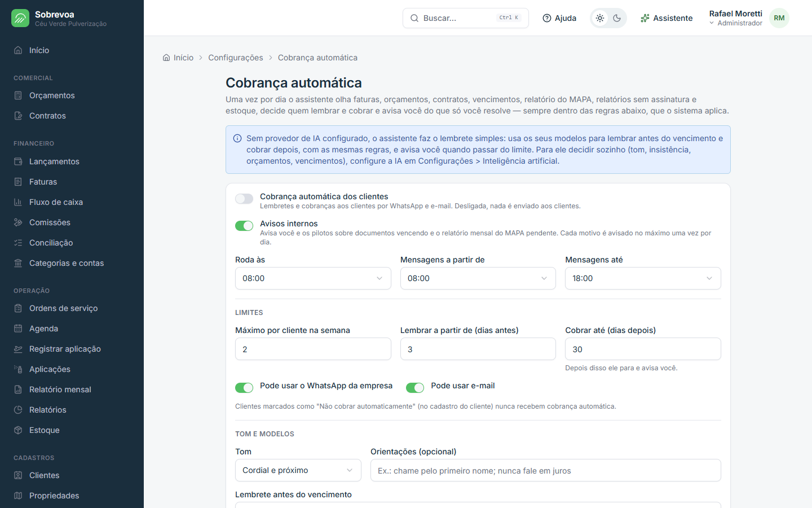Open the Ajuda help button

click(559, 18)
